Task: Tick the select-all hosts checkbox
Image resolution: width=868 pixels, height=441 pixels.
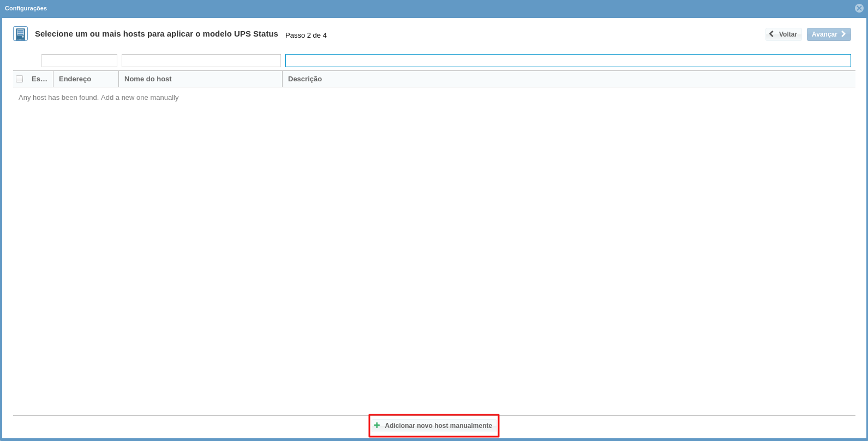Action: click(20, 79)
